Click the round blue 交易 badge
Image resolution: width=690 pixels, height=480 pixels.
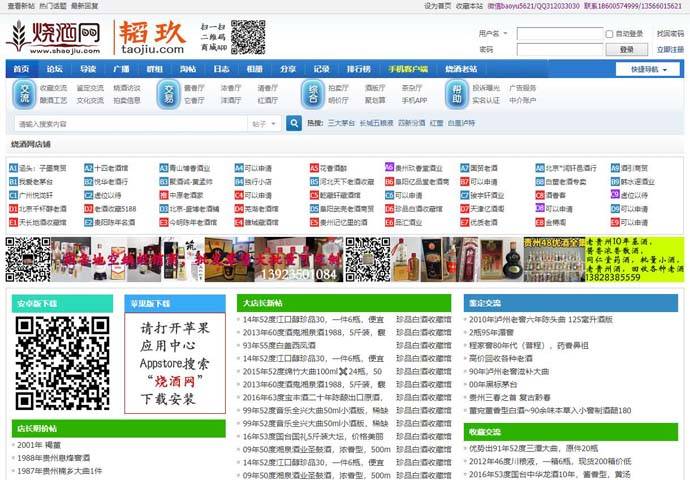[168, 94]
